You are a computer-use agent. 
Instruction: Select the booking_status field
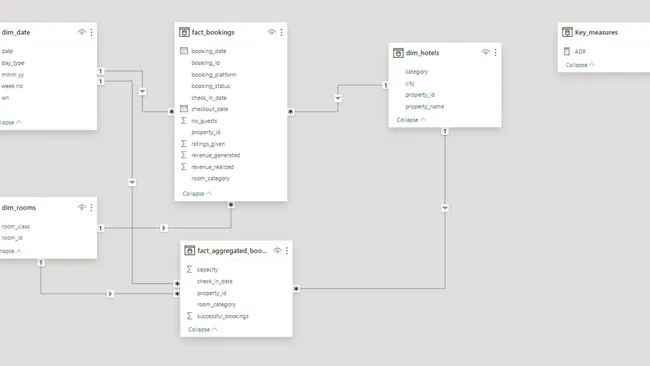pos(211,86)
